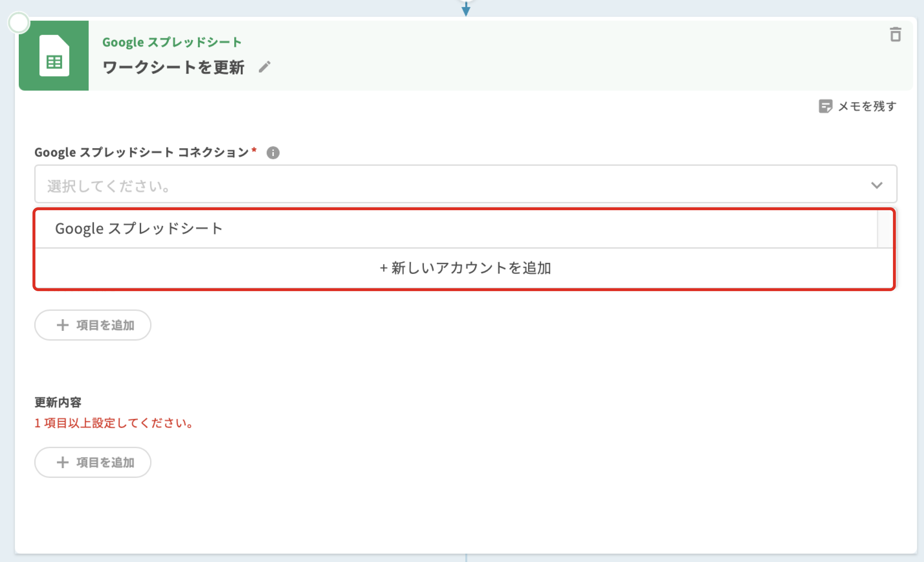This screenshot has height=562, width=924.
Task: Toggle the round step circle at card corner
Action: [19, 22]
